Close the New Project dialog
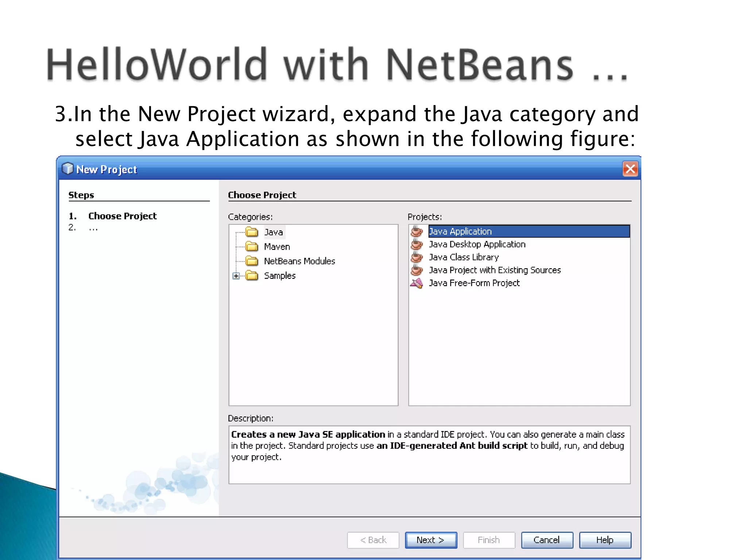 click(630, 169)
